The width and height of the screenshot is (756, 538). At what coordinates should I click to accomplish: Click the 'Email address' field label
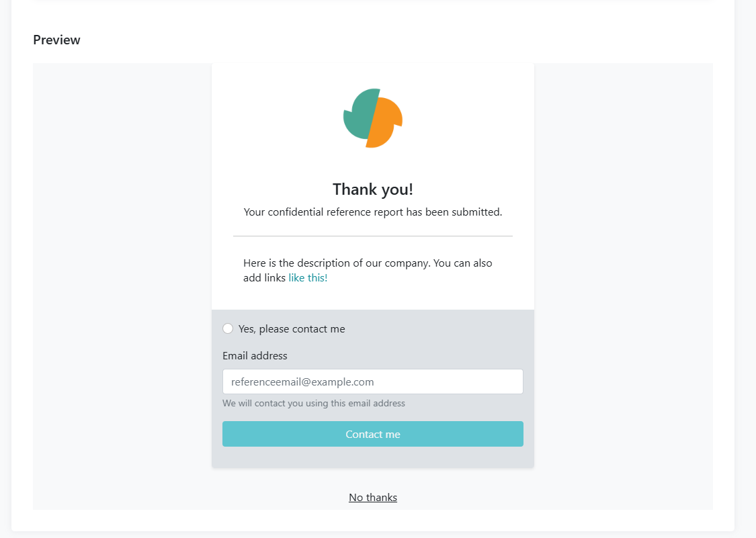pyautogui.click(x=255, y=356)
